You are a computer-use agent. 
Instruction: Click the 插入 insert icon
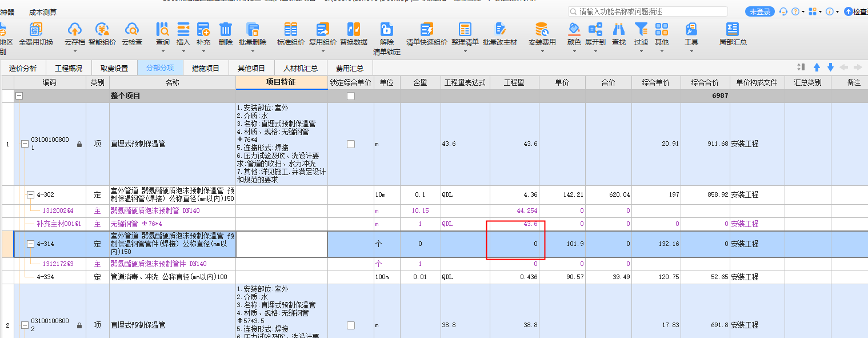183,30
